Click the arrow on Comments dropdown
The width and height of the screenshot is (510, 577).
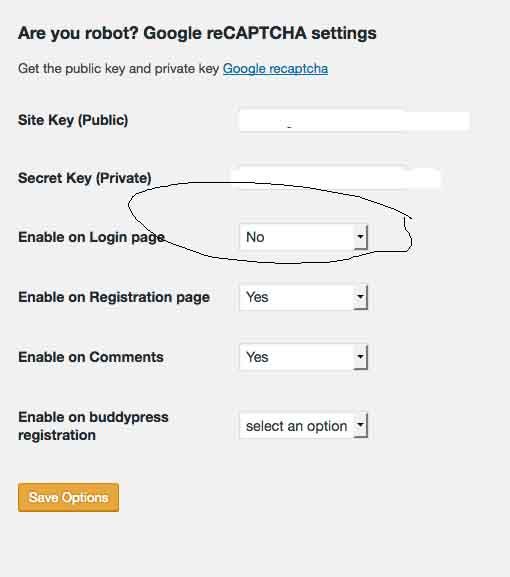click(361, 357)
